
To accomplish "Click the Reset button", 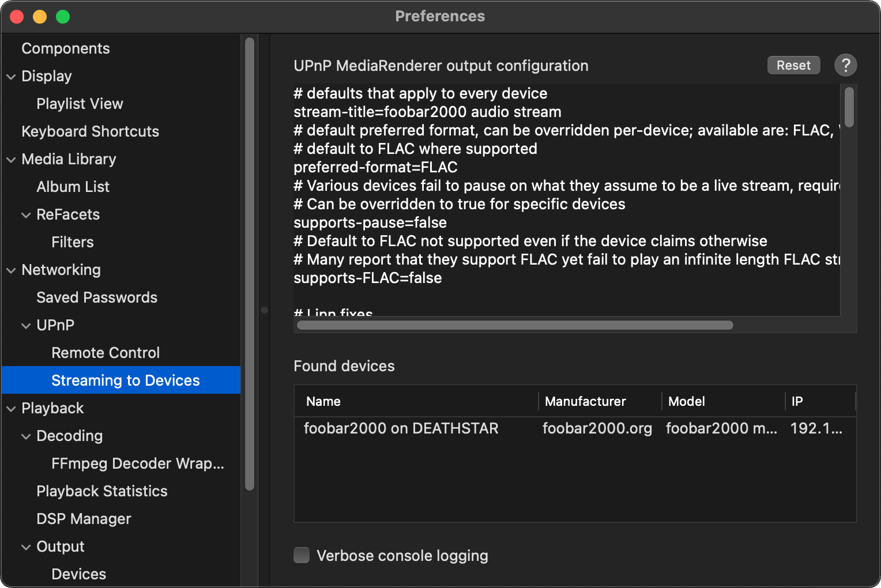I will tap(793, 66).
